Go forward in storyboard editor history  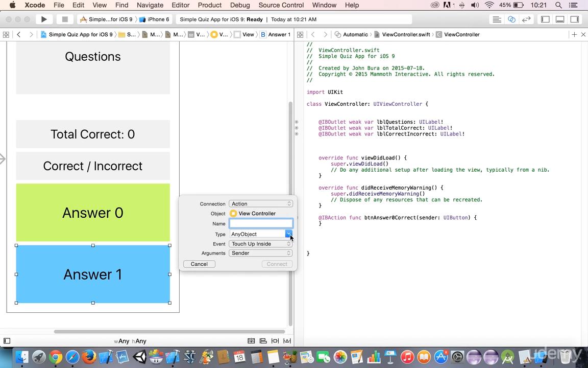point(31,35)
